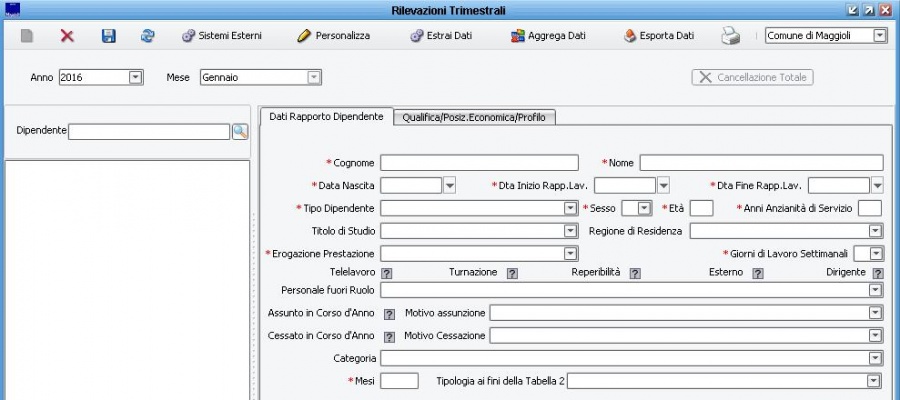The width and height of the screenshot is (900, 400).
Task: Open Data Nascita date picker arrow
Action: 449,185
